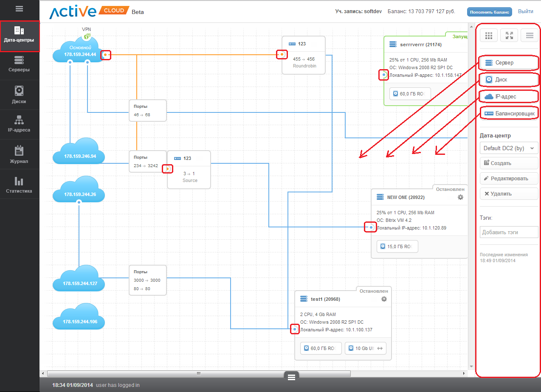Expand the 10 Gb disk arrows on test1
The height and width of the screenshot is (392, 541).
(x=380, y=348)
